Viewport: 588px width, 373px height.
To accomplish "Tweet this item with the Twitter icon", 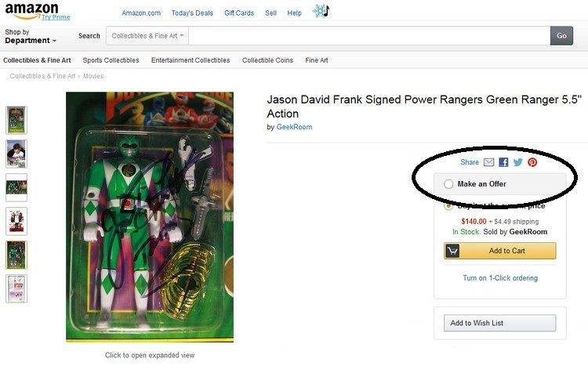I will click(x=518, y=162).
